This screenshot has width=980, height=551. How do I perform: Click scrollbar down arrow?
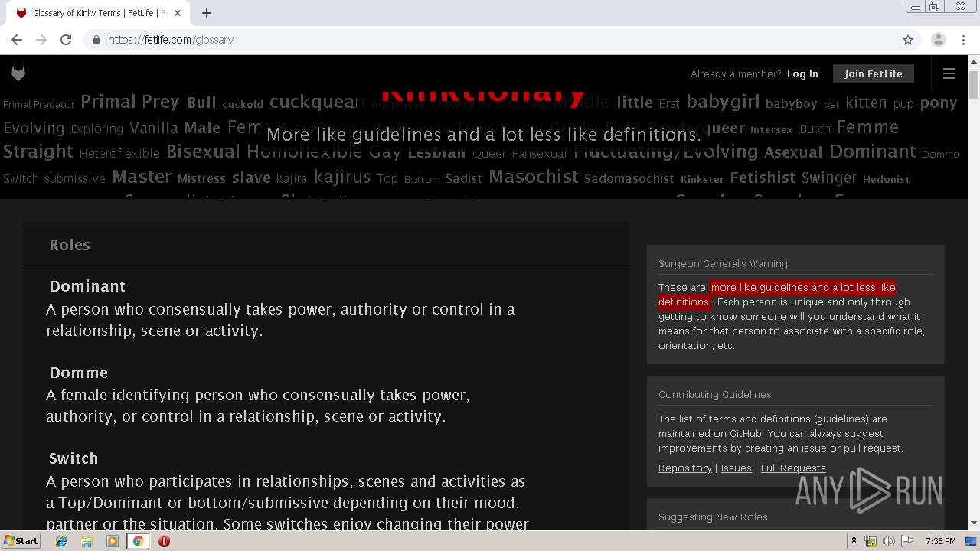974,523
